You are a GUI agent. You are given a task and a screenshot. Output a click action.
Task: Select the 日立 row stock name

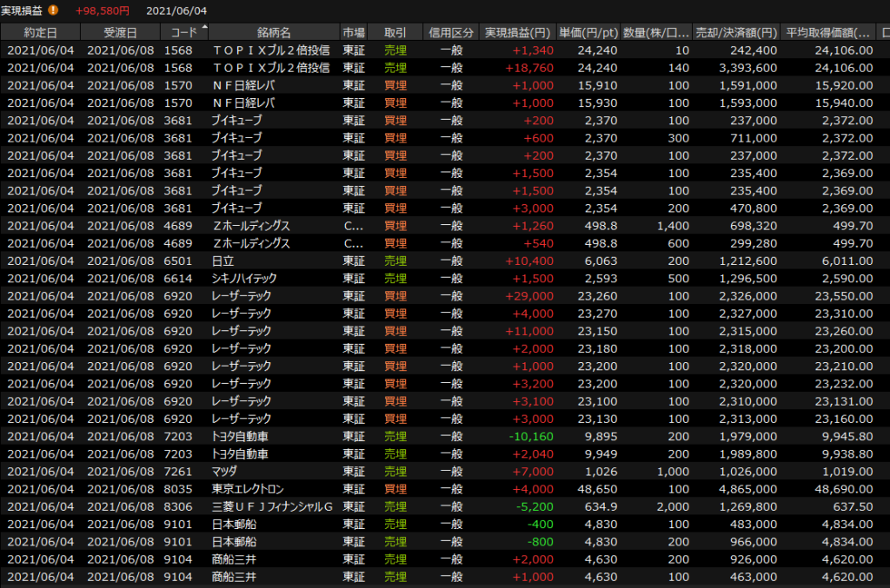coord(224,261)
